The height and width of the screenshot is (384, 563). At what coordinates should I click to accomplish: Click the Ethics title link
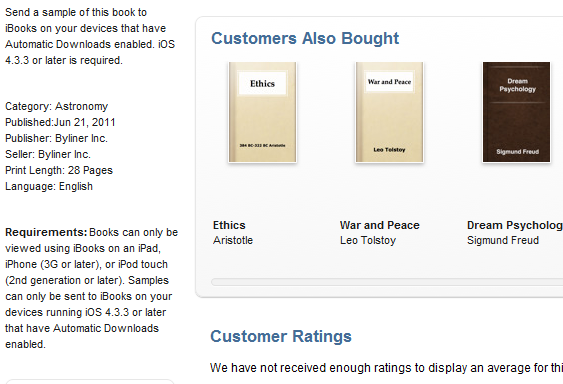[x=229, y=225]
